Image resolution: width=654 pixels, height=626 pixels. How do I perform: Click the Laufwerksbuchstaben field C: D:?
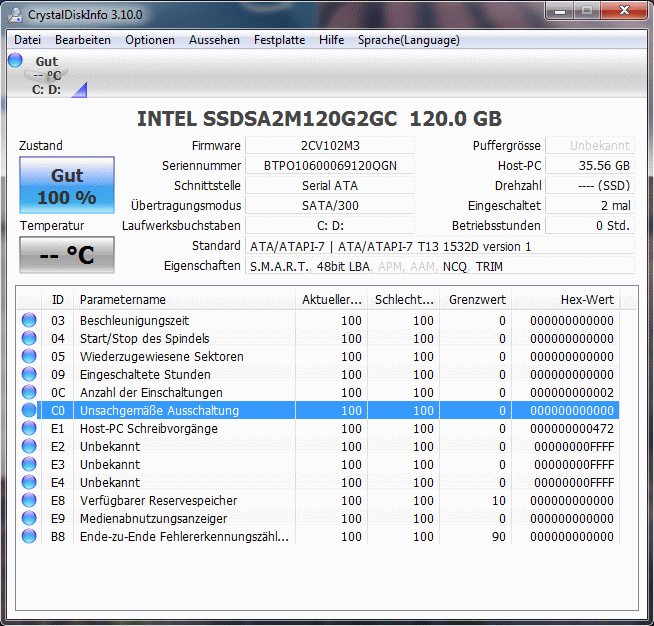click(330, 226)
